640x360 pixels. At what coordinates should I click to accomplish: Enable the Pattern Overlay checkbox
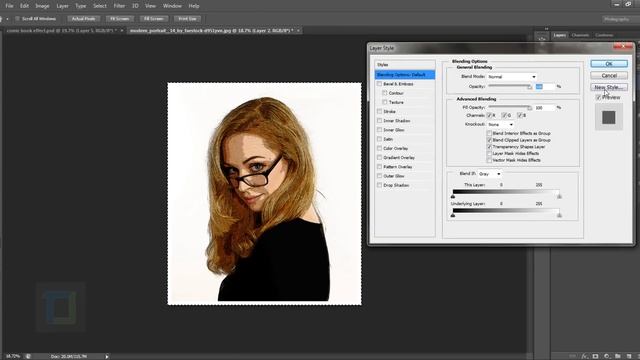tap(380, 167)
